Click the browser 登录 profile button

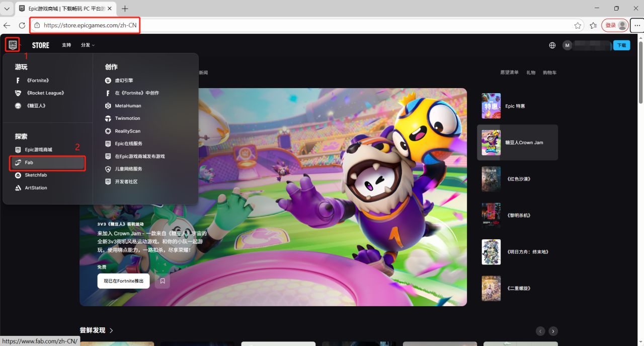tap(615, 25)
